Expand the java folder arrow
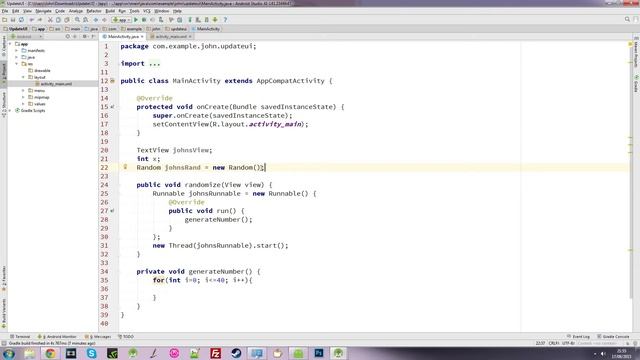Screen dimensions: 640x360 click(x=17, y=57)
